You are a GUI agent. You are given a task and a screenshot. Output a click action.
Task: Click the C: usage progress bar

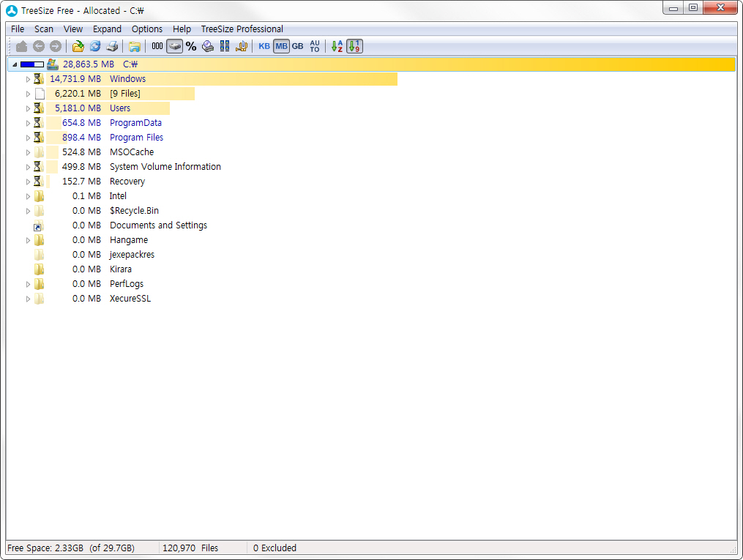pos(31,64)
